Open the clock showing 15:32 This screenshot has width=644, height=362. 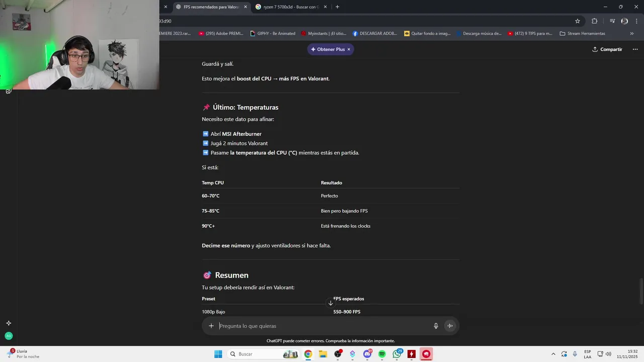[628, 354]
